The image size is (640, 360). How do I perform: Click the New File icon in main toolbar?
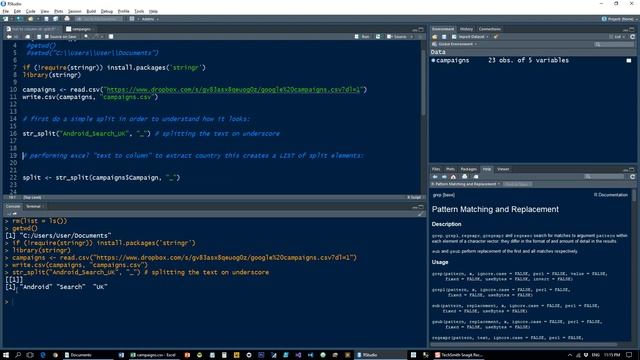(x=6, y=19)
